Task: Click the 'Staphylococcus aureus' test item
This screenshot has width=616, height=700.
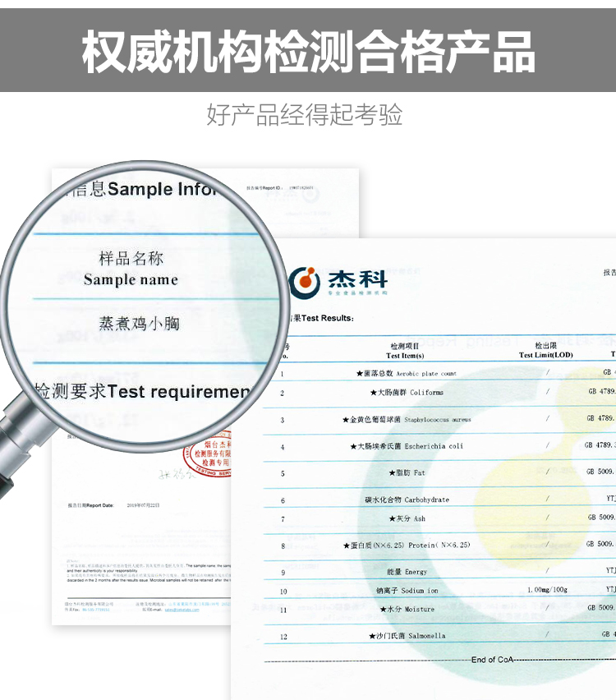Action: tap(407, 420)
